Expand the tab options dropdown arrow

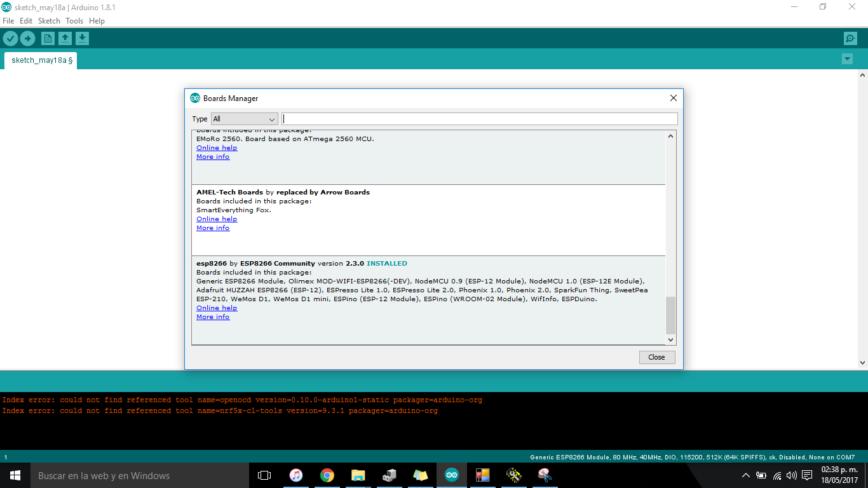[847, 59]
